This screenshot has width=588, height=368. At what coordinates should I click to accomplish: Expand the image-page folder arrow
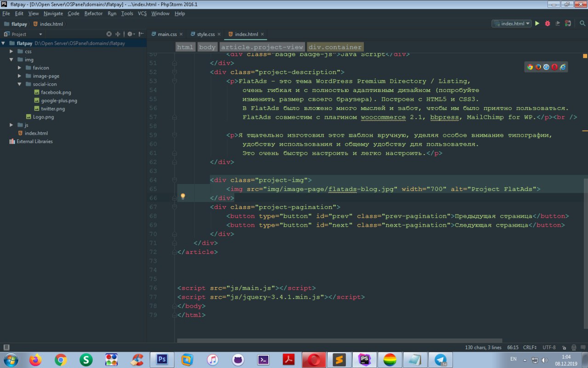click(x=20, y=76)
